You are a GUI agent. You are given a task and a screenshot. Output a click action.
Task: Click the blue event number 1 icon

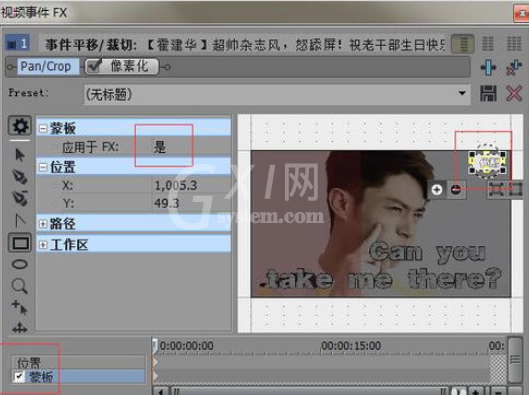tap(17, 44)
